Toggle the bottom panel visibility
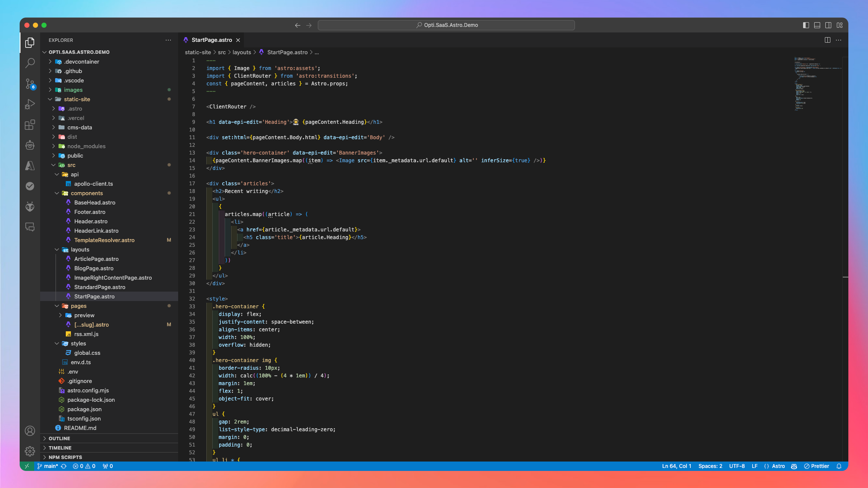This screenshot has height=488, width=868. (x=817, y=25)
